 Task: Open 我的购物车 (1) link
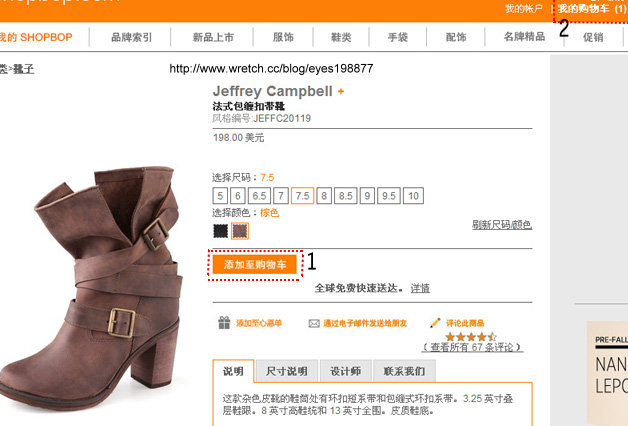592,8
